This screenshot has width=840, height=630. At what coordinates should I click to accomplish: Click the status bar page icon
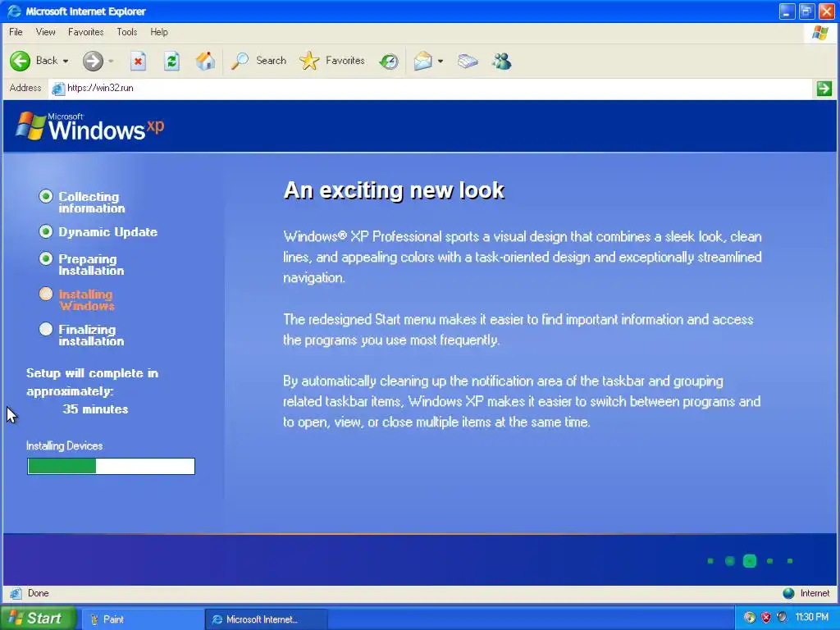16,593
